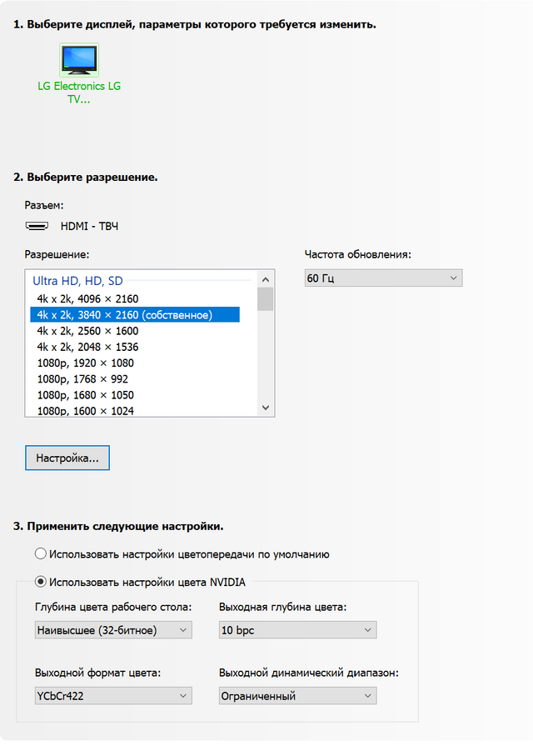Viewport: 533px width, 756px height.
Task: Pick the 1768 × 992 resolution
Action: pos(82,379)
